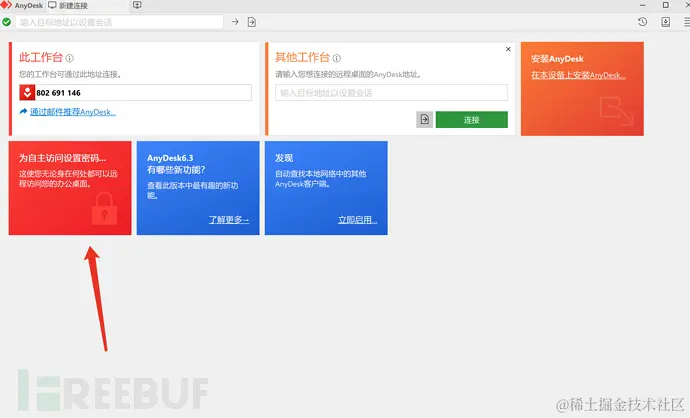Click the 发现 tile heading
The width and height of the screenshot is (690, 418).
(x=284, y=158)
